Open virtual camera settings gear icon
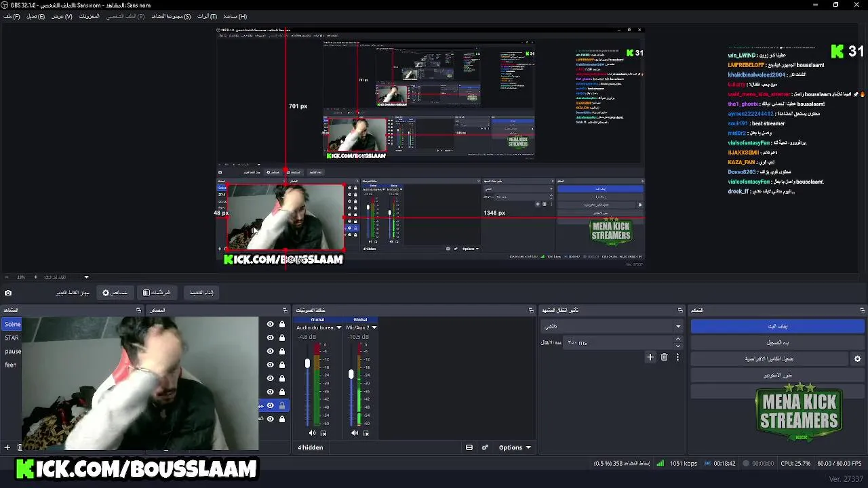Viewport: 868px width, 488px height. pyautogui.click(x=857, y=359)
